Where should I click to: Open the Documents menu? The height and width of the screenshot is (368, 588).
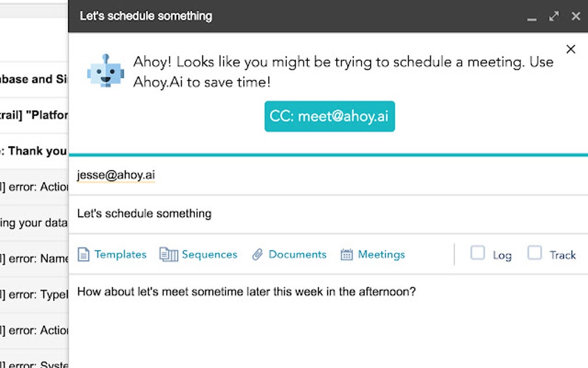coord(297,254)
